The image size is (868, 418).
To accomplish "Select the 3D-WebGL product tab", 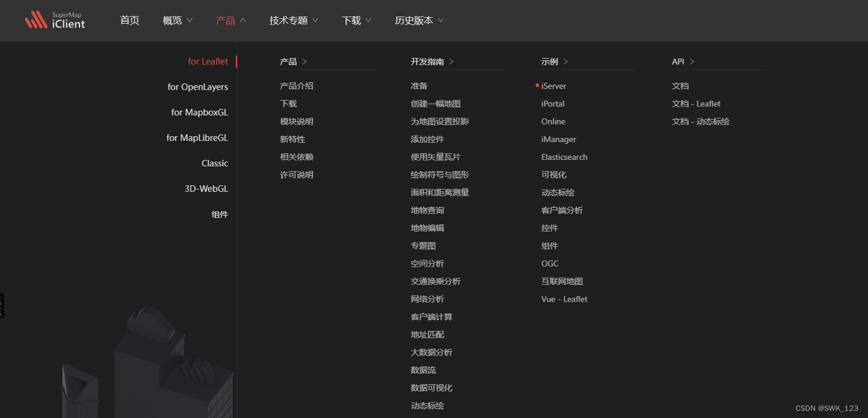I will point(206,189).
